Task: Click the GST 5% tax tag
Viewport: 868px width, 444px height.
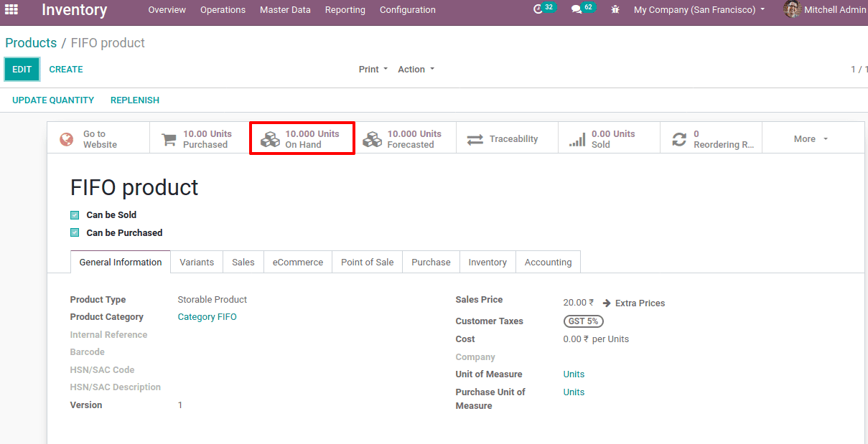Action: pyautogui.click(x=583, y=321)
